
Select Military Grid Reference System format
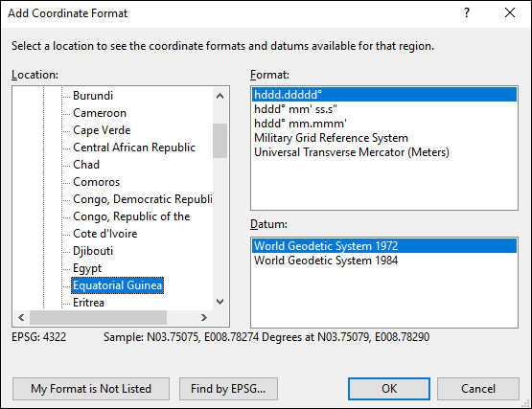(x=384, y=138)
